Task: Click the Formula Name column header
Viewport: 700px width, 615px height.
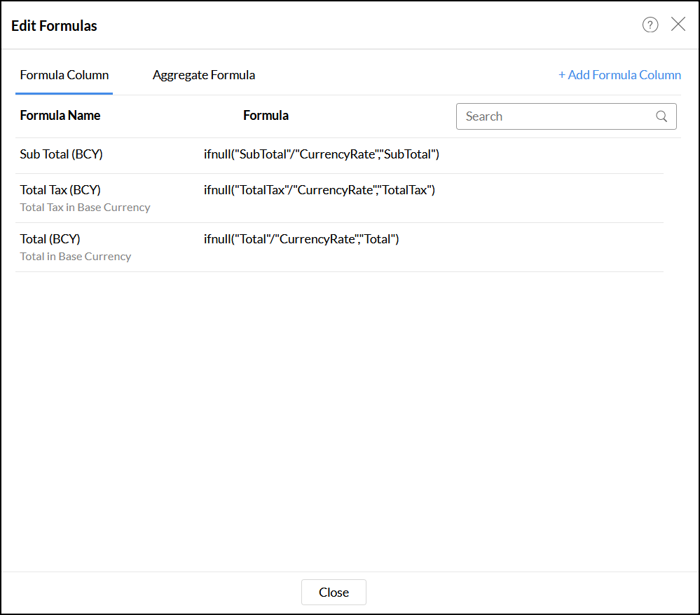Action: tap(60, 116)
